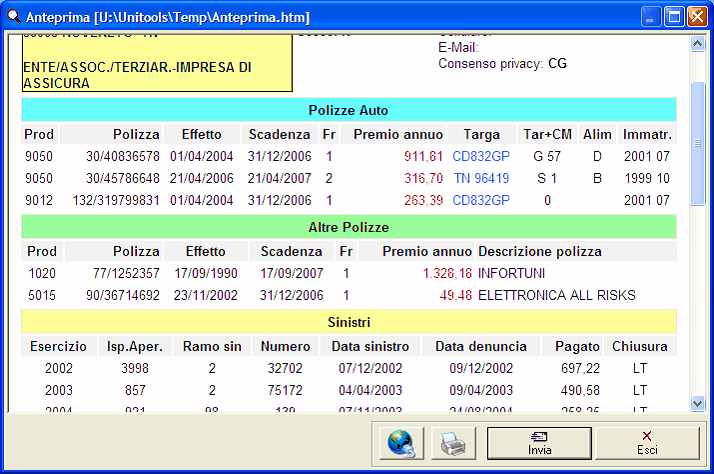Click the printer icon button
This screenshot has height=474, width=714.
point(453,442)
